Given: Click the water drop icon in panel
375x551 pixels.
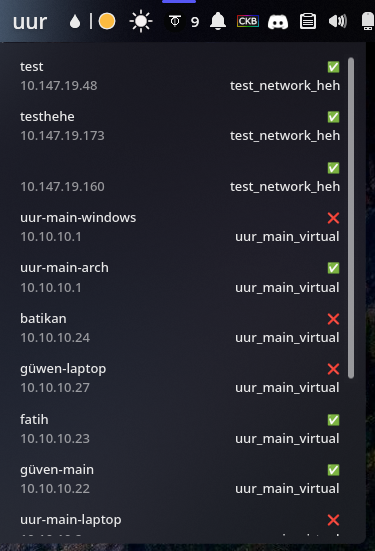Looking at the screenshot, I should point(75,22).
